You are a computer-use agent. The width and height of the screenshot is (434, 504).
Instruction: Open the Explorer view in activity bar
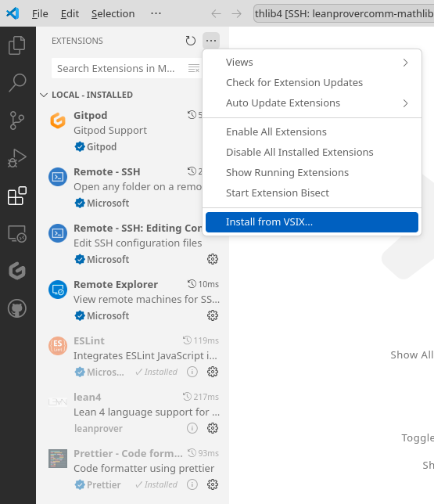point(17,45)
